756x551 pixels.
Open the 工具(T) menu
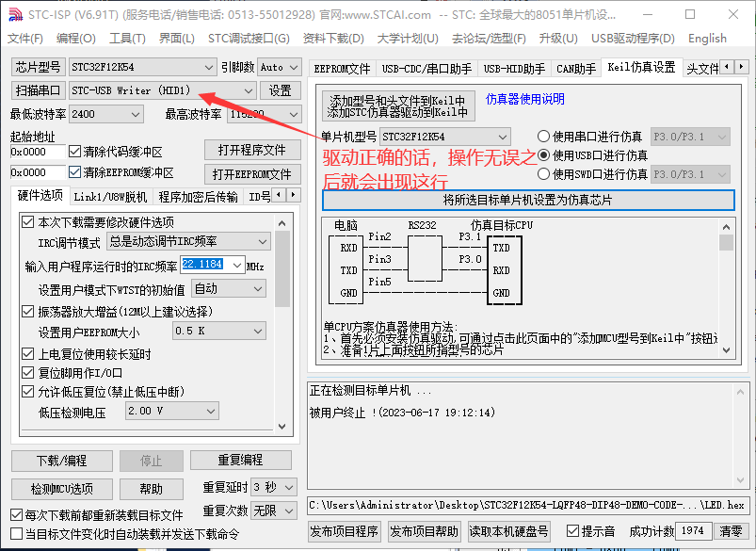pyautogui.click(x=127, y=38)
